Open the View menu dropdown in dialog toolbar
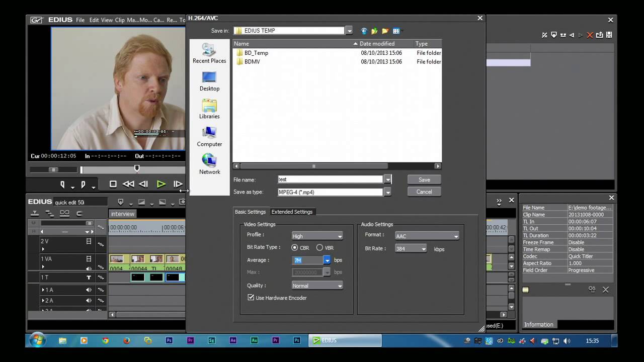 tap(397, 31)
